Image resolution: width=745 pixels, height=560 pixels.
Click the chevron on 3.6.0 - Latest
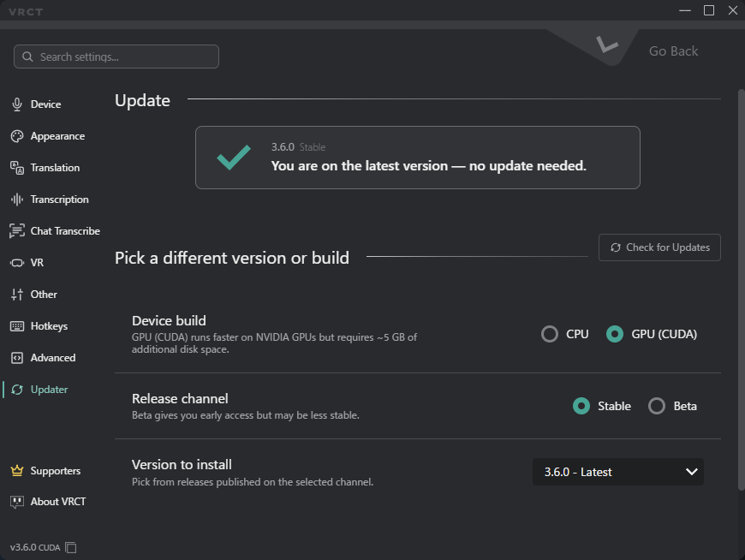(692, 472)
